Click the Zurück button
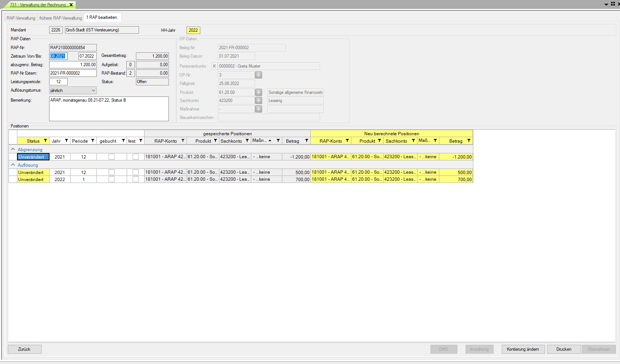 tap(24, 349)
